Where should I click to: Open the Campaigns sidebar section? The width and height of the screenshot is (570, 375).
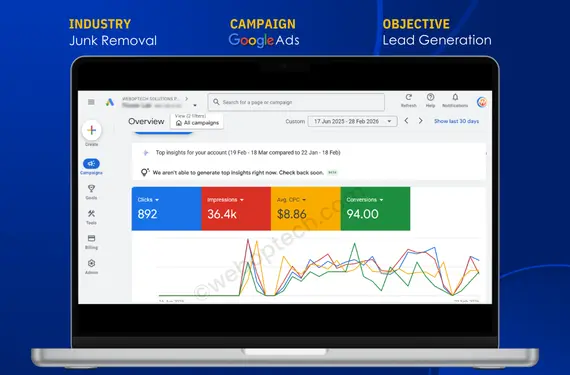point(91,166)
